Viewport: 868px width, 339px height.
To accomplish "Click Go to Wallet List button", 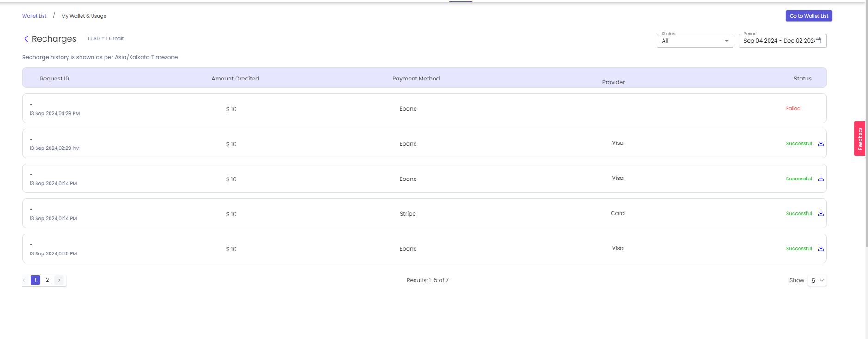I will (x=809, y=16).
